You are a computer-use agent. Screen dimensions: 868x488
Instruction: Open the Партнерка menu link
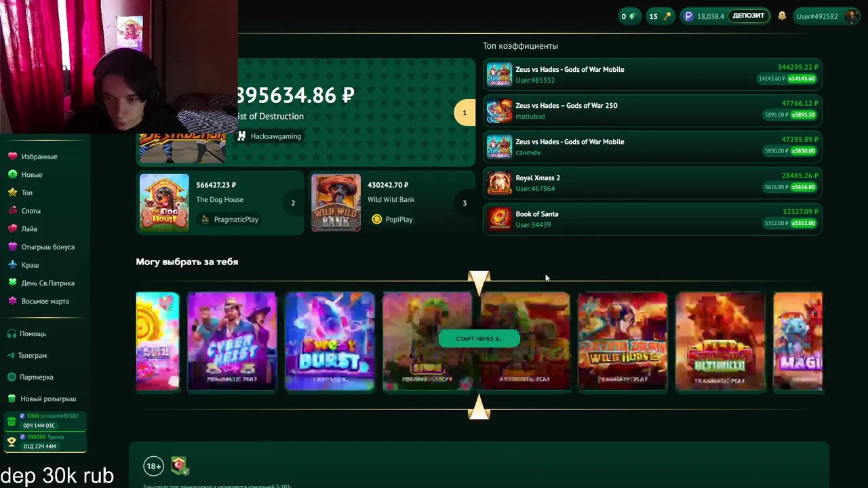coord(37,377)
